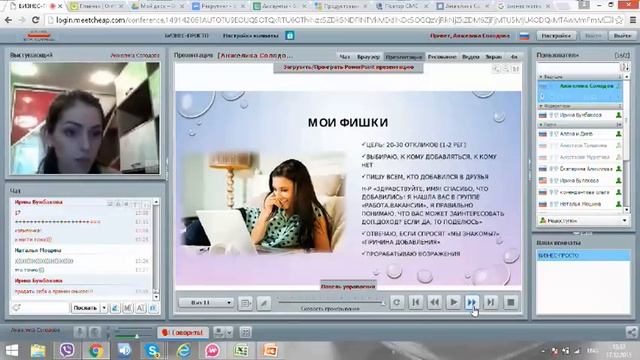Collapse the Ведущие group in user list

pyautogui.click(x=540, y=77)
